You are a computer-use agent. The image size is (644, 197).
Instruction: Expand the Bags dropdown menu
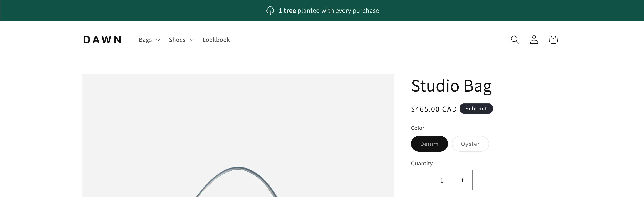146,40
